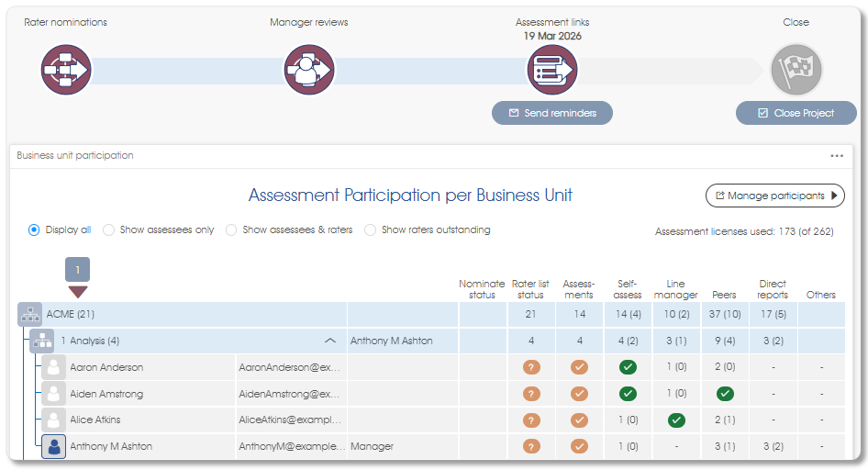Select Show assessees & raters radio button
The image size is (868, 470).
click(231, 229)
